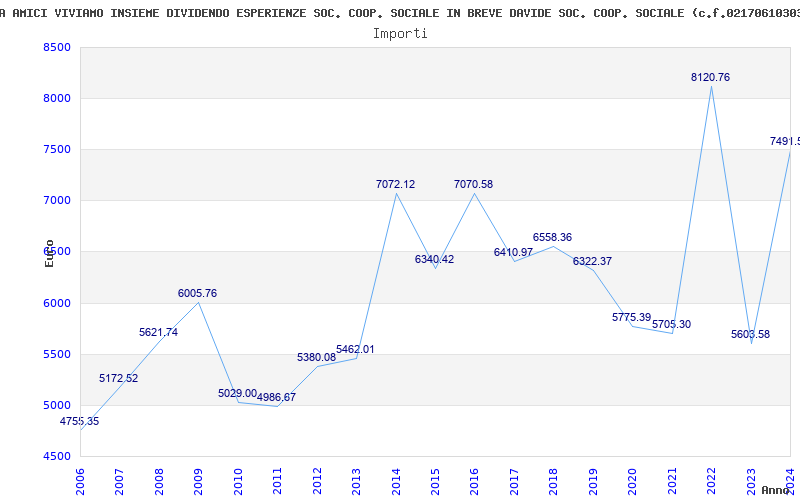
Task: Select the 5380.08 data label
Action: 316,357
